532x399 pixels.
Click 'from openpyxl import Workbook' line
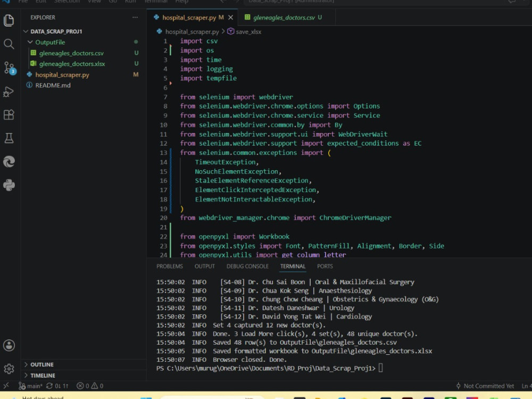[x=235, y=236]
